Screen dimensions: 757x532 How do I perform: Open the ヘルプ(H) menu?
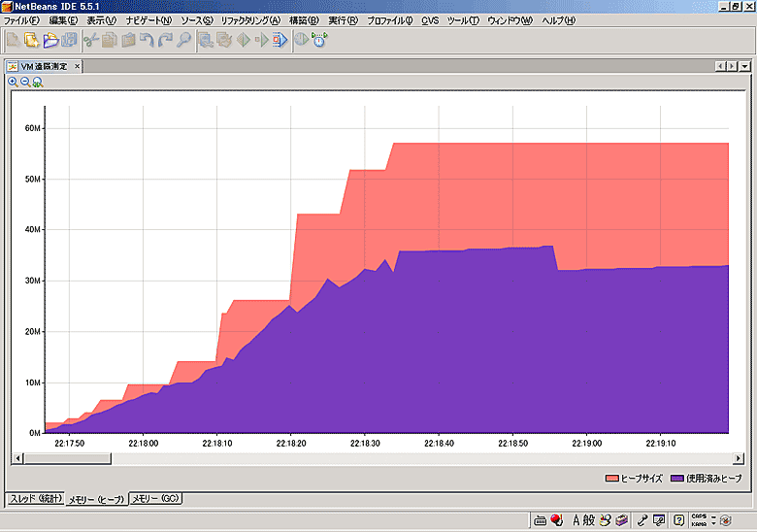[559, 20]
